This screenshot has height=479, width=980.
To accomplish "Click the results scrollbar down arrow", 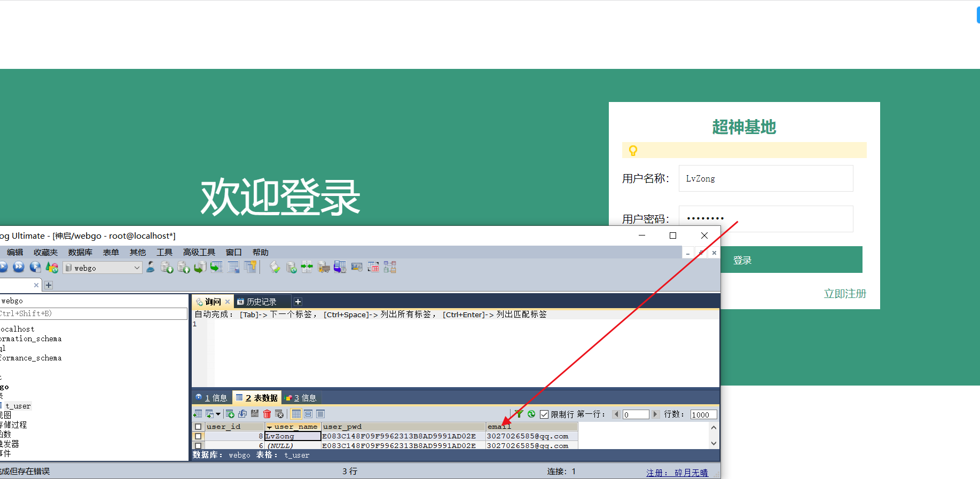I will pyautogui.click(x=714, y=444).
